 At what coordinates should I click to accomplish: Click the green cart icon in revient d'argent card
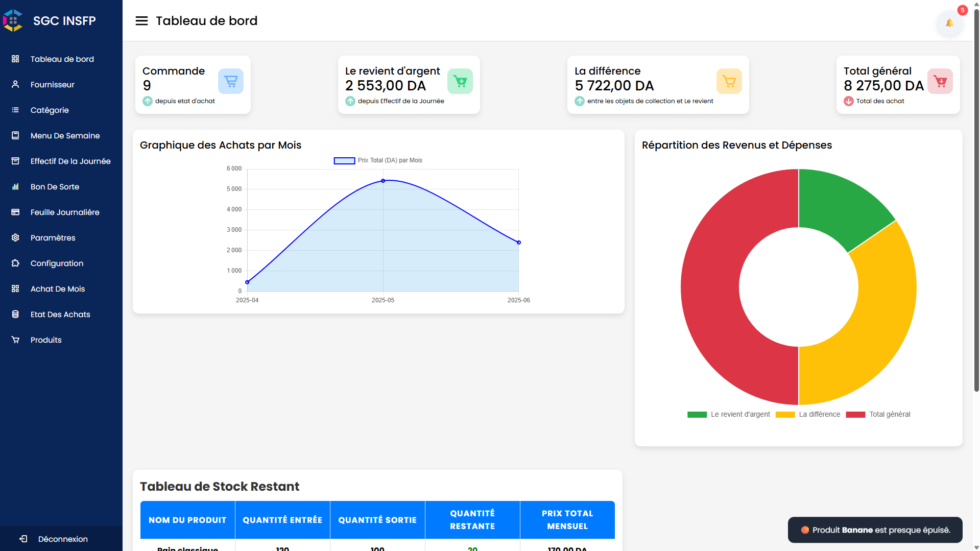460,81
